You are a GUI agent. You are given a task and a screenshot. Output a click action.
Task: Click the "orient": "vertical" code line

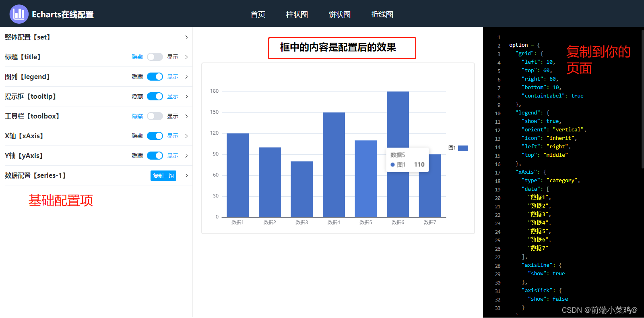click(554, 130)
